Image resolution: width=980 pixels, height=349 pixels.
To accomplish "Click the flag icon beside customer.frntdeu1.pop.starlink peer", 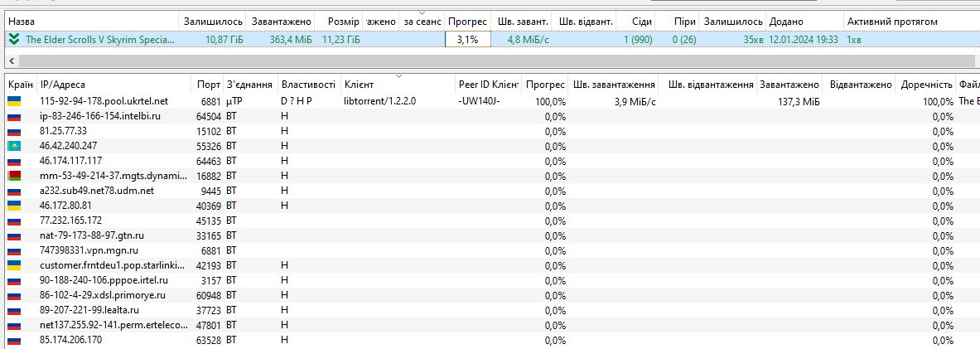I will [14, 265].
